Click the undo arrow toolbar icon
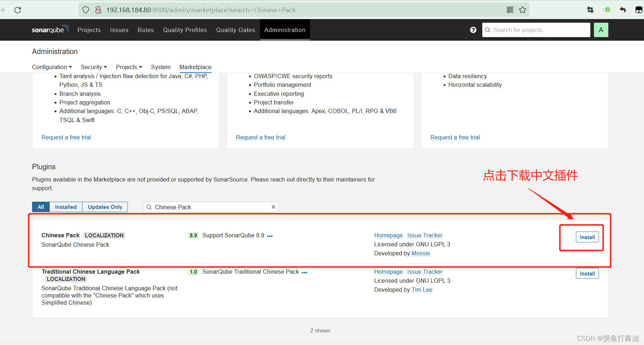The height and width of the screenshot is (345, 644). tap(623, 10)
